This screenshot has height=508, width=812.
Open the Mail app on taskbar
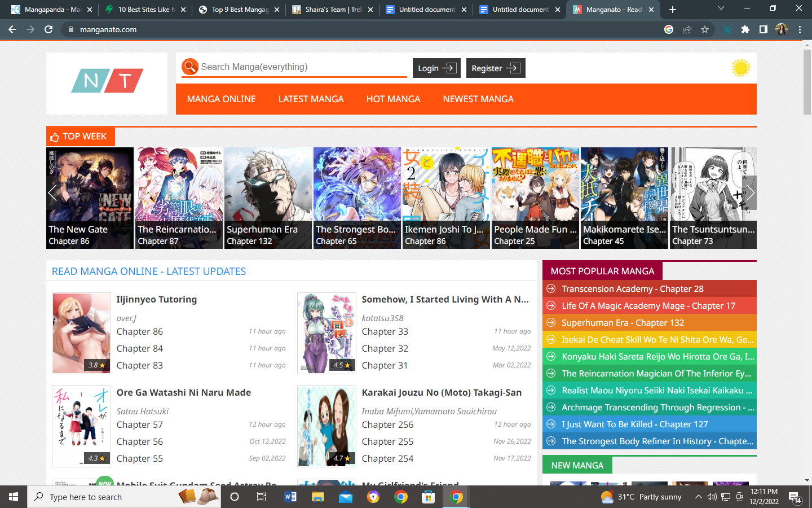346,497
